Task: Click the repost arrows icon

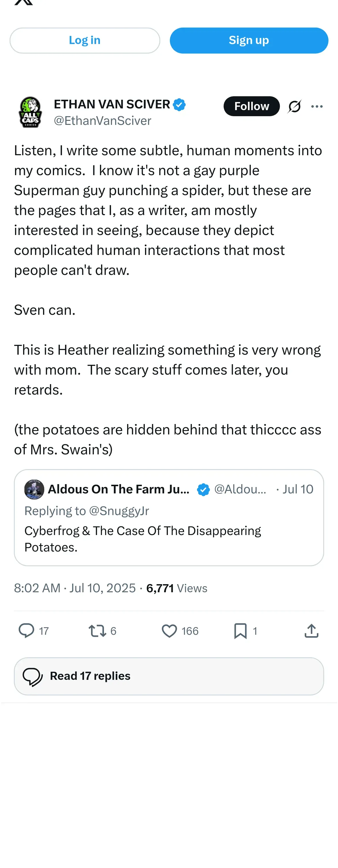Action: click(x=97, y=630)
